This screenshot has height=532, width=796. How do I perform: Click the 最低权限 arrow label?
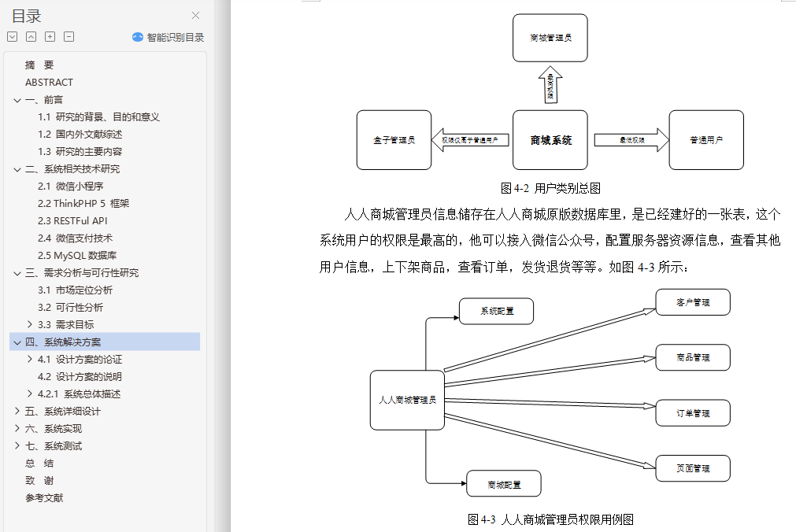click(632, 140)
